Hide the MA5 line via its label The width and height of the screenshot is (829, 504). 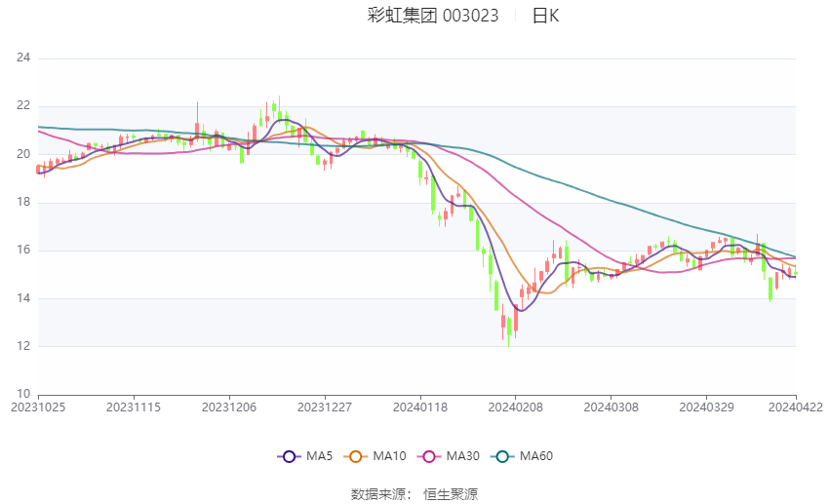coord(319,456)
